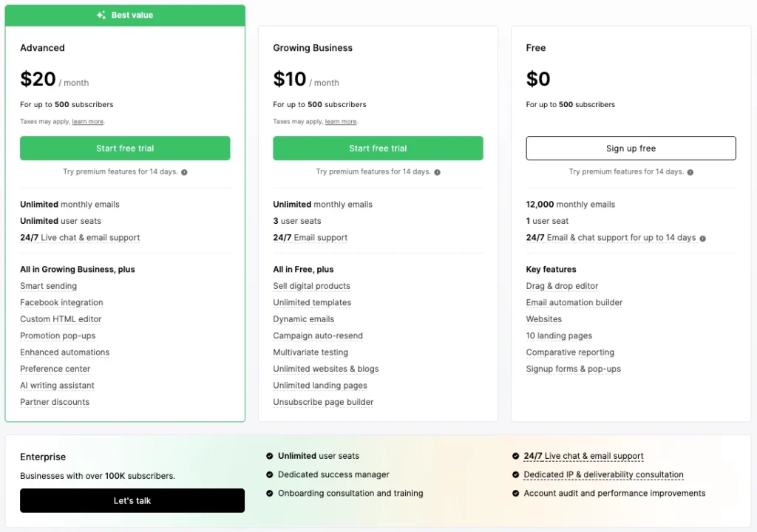
Task: Click checkmark icon beside Unlimited user seats in Enterprise
Action: tap(269, 456)
